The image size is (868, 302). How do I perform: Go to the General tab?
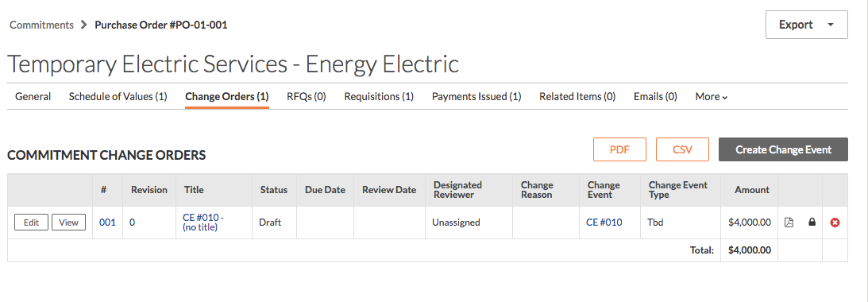pos(33,96)
